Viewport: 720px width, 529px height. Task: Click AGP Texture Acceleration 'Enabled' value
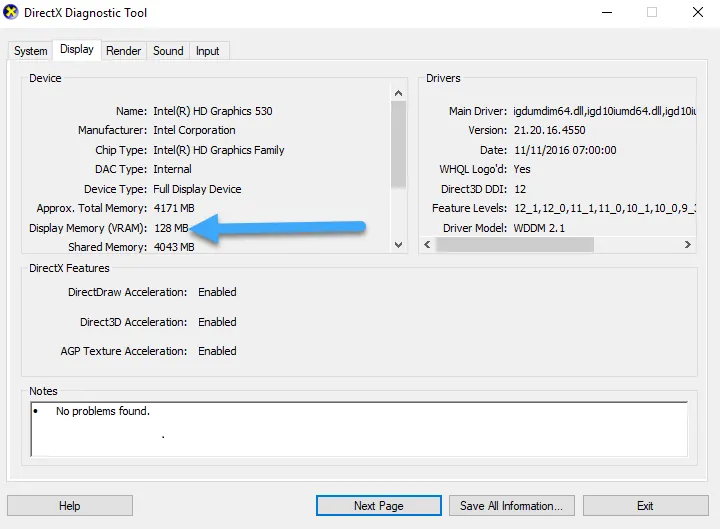217,351
